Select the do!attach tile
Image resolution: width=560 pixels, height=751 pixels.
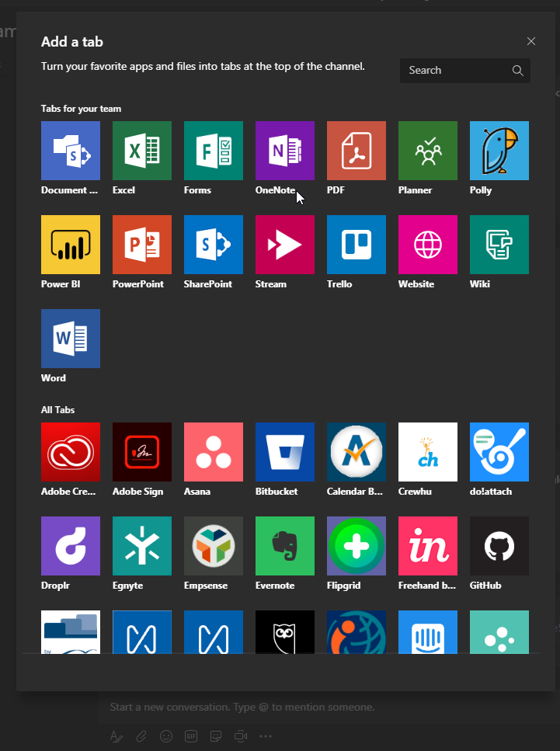pos(499,452)
